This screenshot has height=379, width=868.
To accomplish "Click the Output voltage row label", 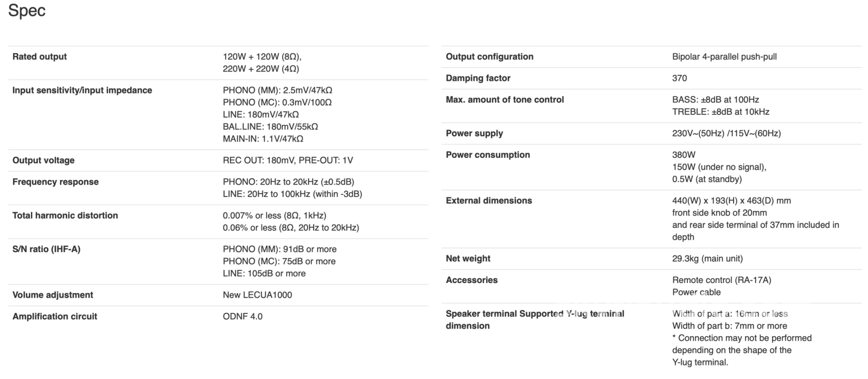I will coord(43,160).
